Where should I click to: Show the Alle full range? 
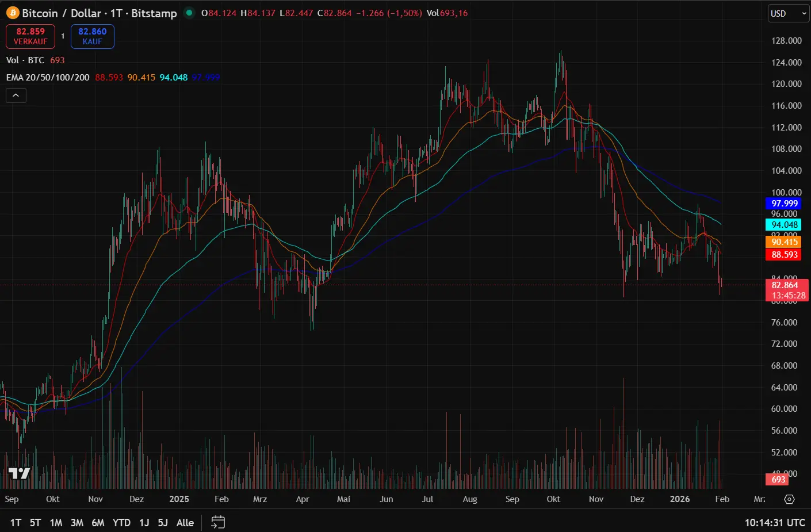click(185, 523)
